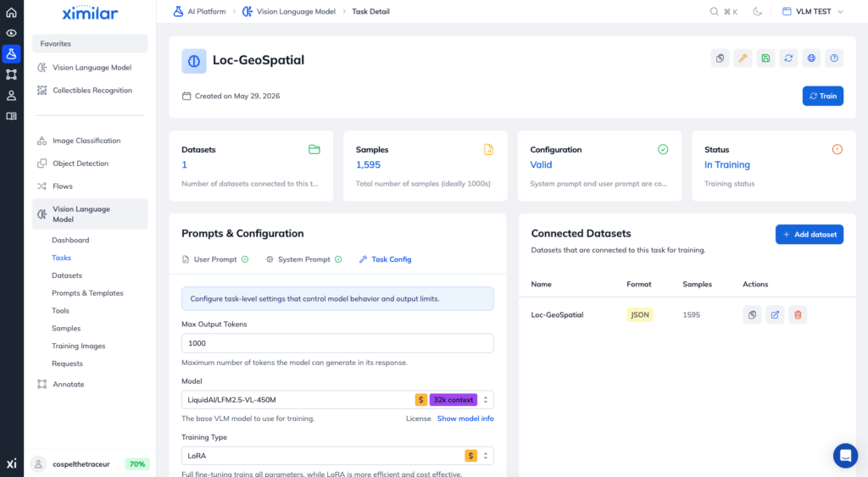Click the globe icon in task header
The image size is (868, 477).
point(811,58)
